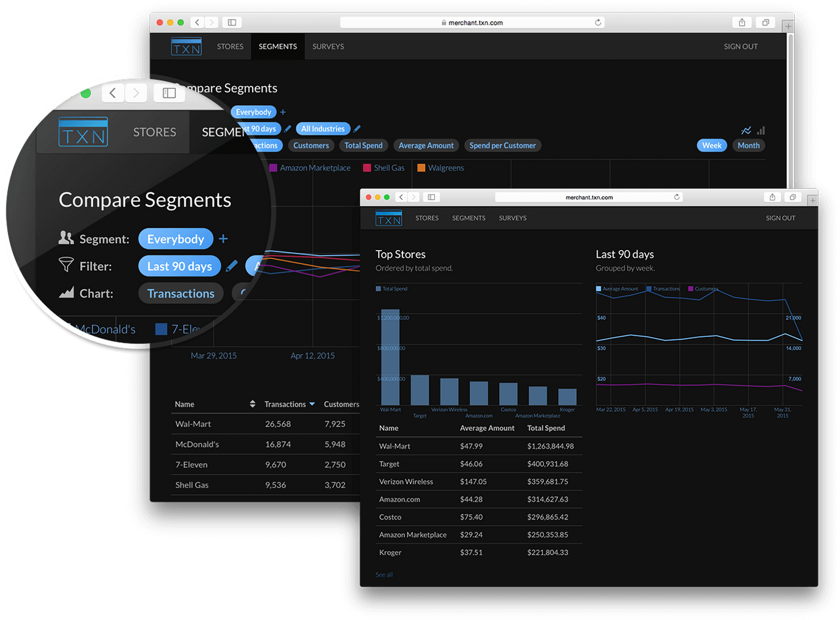Click purple Customers legend swatch in Last 90 days chart
The width and height of the screenshot is (840, 620).
tap(690, 288)
